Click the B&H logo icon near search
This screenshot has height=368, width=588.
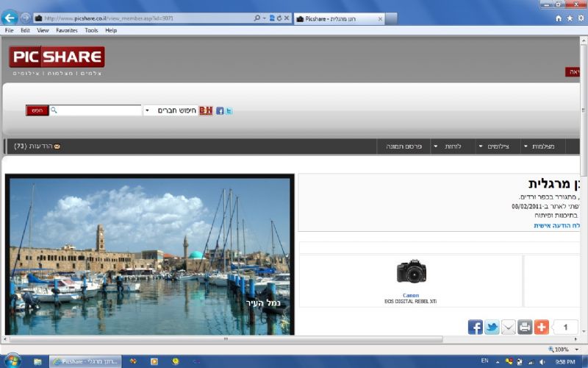206,110
